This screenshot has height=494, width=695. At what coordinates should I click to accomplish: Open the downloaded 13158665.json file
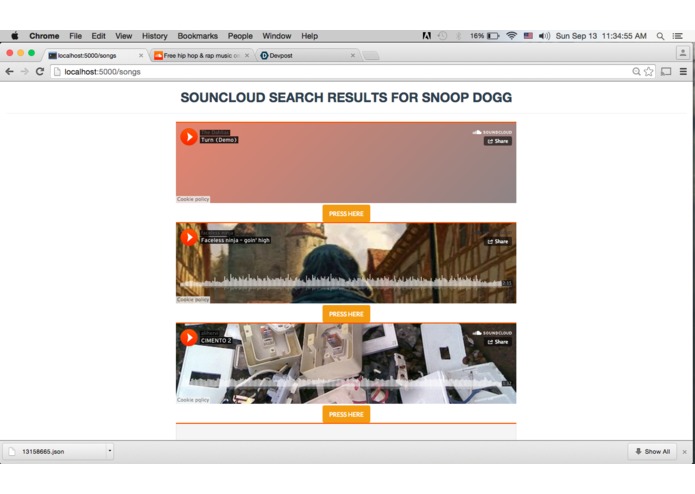pos(55,451)
